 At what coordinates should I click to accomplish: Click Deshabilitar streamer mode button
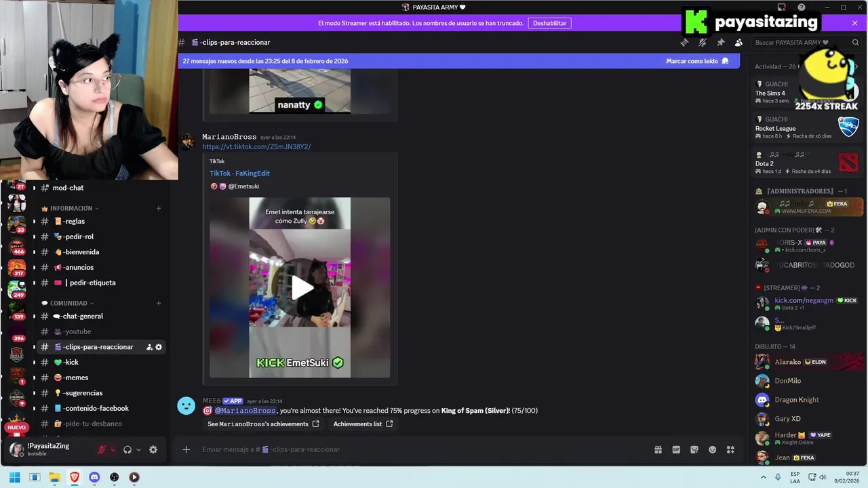coord(549,23)
